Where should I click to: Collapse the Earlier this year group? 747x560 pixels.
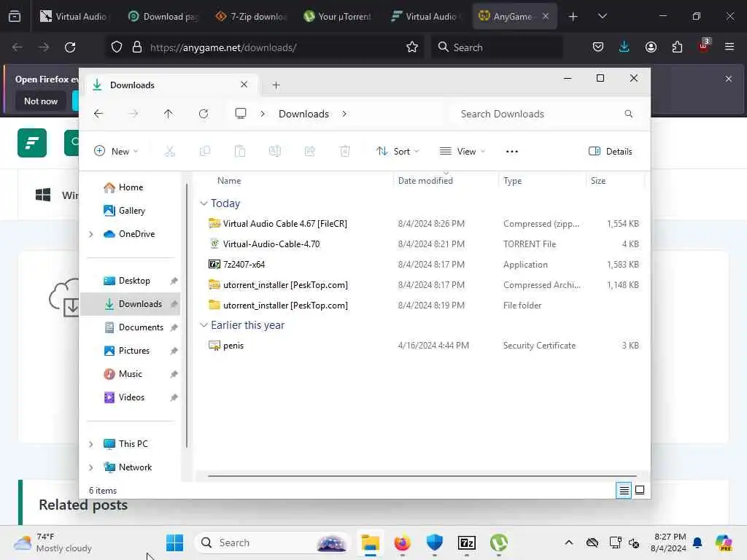tap(204, 325)
